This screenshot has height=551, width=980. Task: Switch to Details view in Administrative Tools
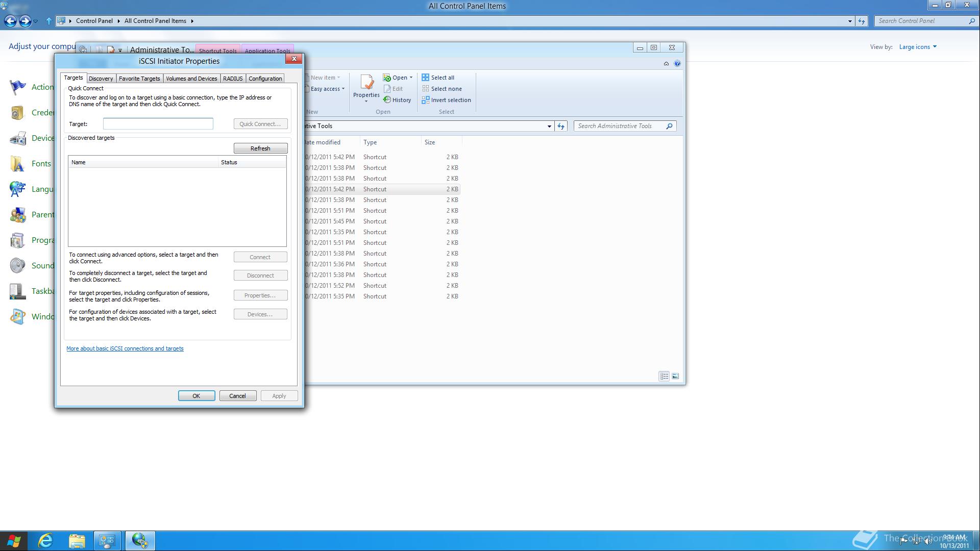click(x=664, y=377)
